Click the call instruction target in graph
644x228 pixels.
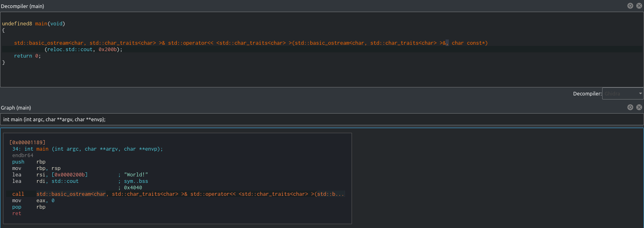pos(190,194)
